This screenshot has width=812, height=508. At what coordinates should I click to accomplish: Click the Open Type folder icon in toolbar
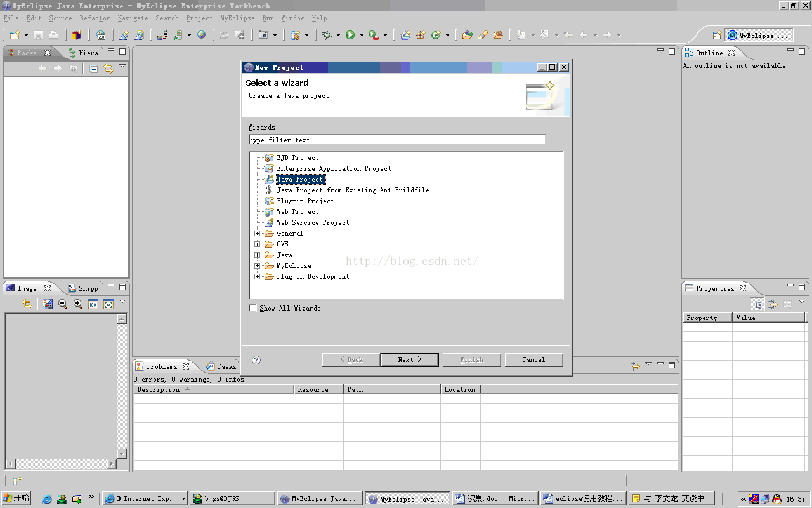468,36
